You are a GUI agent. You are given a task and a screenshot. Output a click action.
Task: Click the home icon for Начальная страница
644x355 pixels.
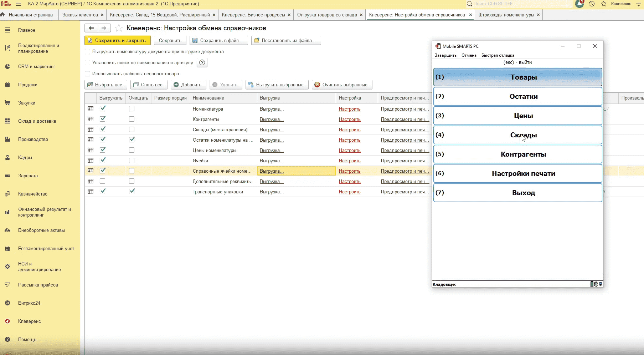point(3,15)
